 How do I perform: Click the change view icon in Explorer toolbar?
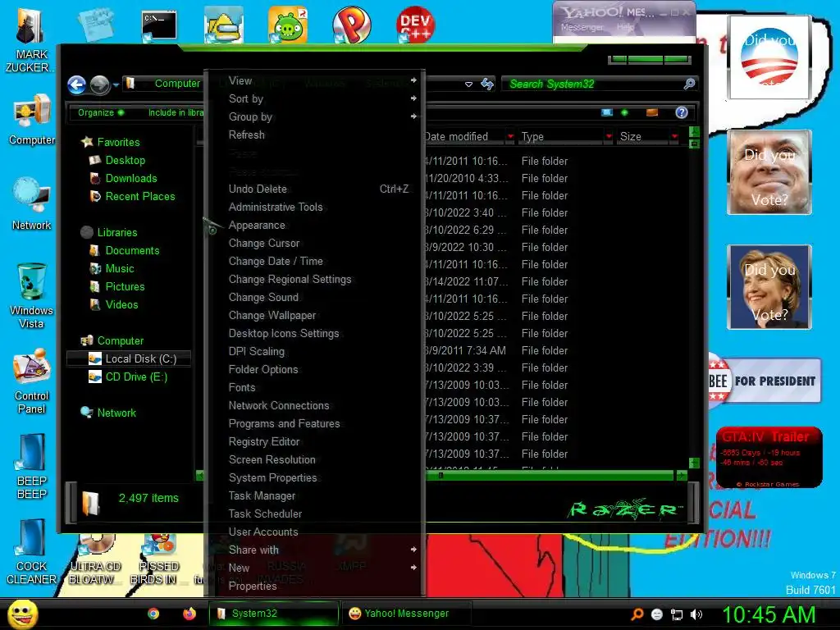607,112
